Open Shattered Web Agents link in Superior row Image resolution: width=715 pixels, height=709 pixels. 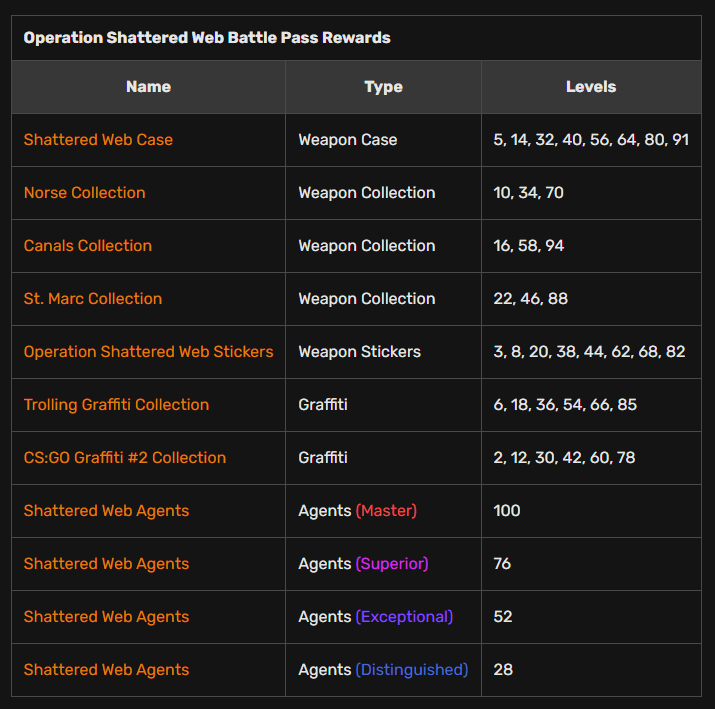[x=106, y=564]
